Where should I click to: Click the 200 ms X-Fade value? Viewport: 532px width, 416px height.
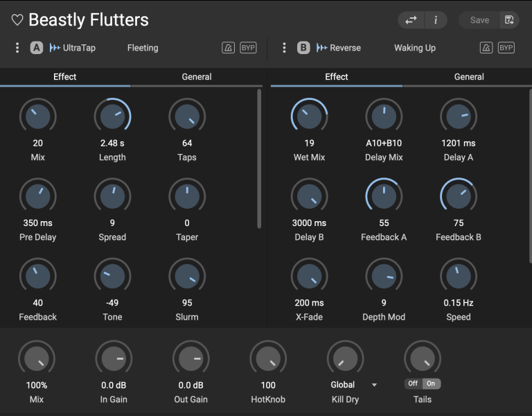coord(309,302)
